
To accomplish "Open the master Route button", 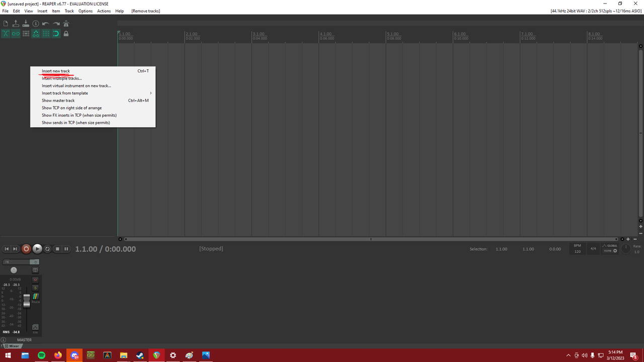I will (x=35, y=298).
